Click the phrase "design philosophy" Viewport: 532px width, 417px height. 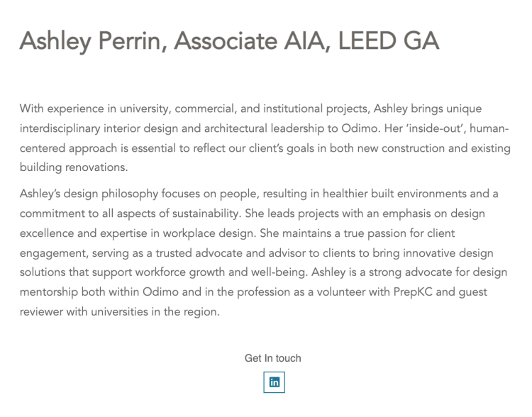click(x=108, y=194)
